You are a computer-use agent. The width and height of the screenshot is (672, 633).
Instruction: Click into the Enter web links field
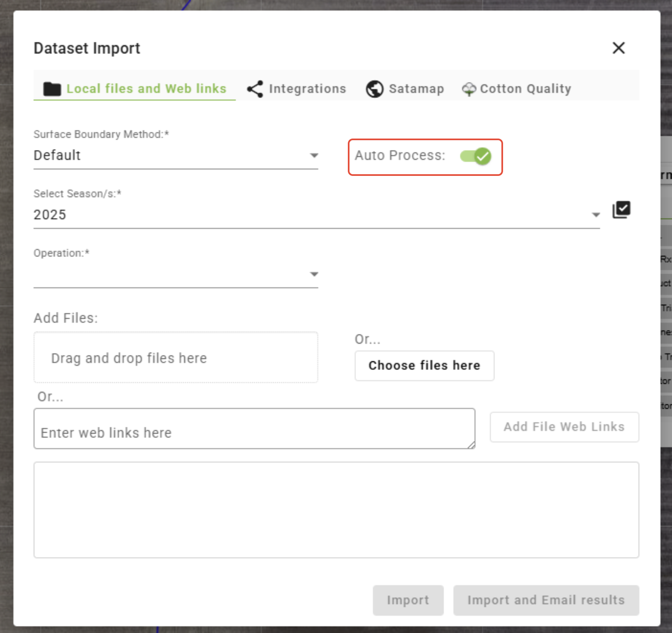254,428
